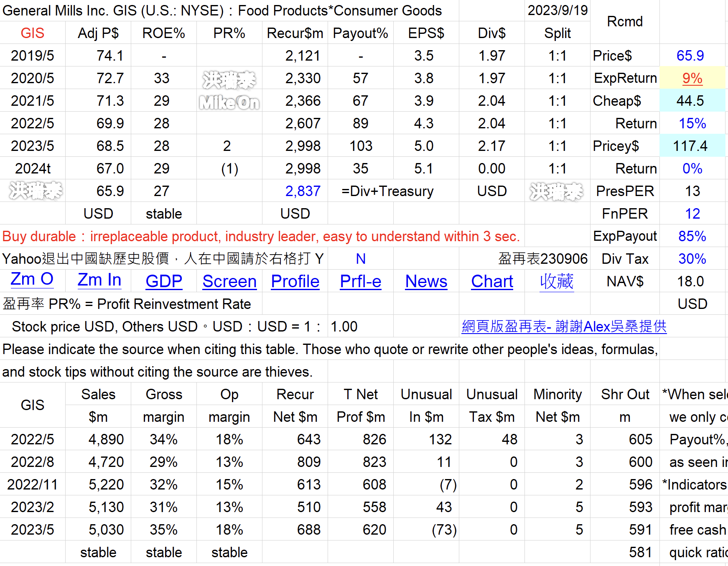Select the Div Tax value 30%
This screenshot has width=728, height=566.
pos(692,259)
